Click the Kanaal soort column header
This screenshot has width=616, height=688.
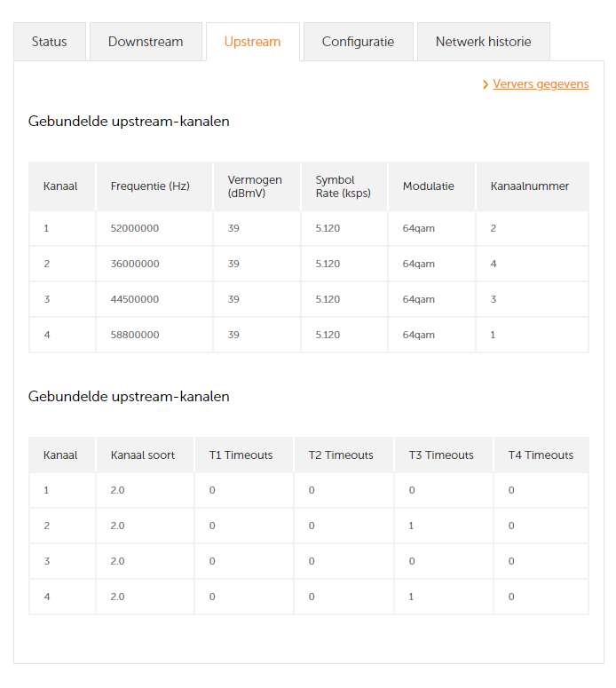(143, 455)
